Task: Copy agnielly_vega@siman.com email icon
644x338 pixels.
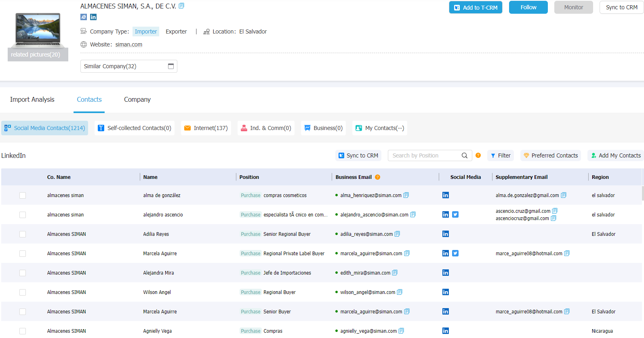Action: pos(401,331)
